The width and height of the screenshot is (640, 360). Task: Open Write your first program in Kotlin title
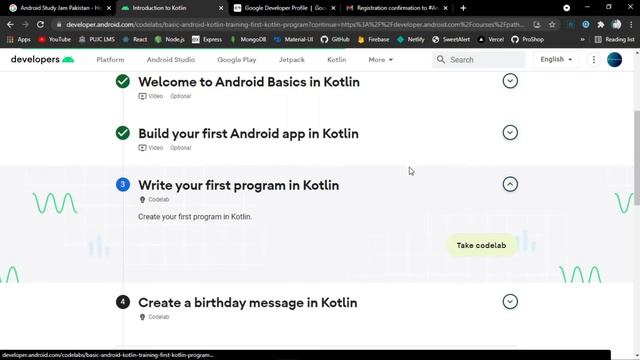[x=238, y=185]
